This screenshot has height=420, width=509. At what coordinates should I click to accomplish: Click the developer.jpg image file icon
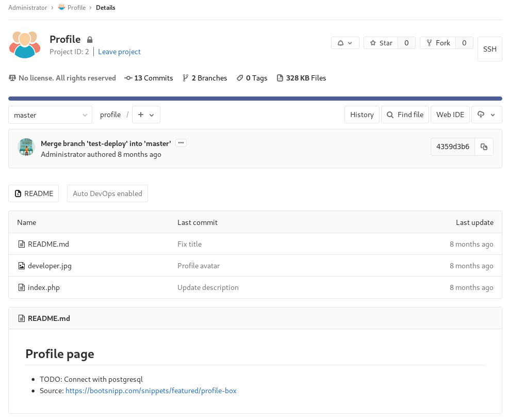click(x=21, y=266)
